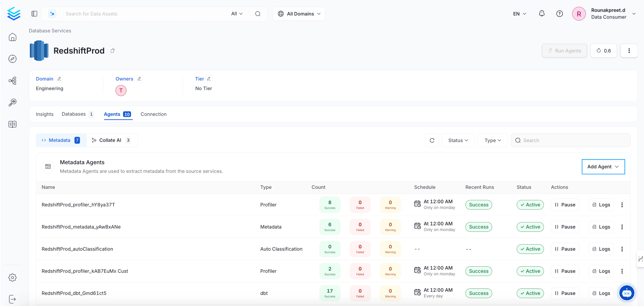Open the AI chatbot assistant
The image size is (644, 306).
coord(627,293)
